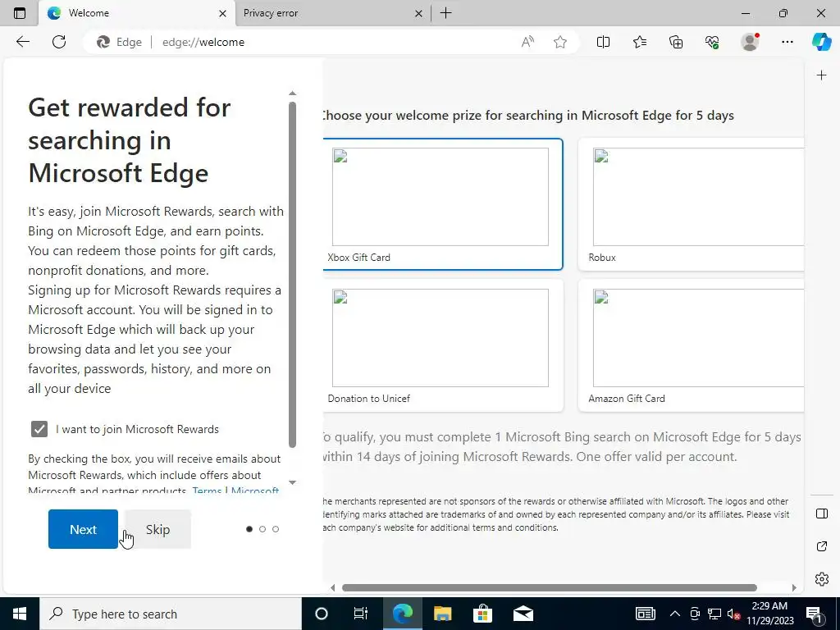Click the left panel scroll down arrow

click(x=293, y=482)
